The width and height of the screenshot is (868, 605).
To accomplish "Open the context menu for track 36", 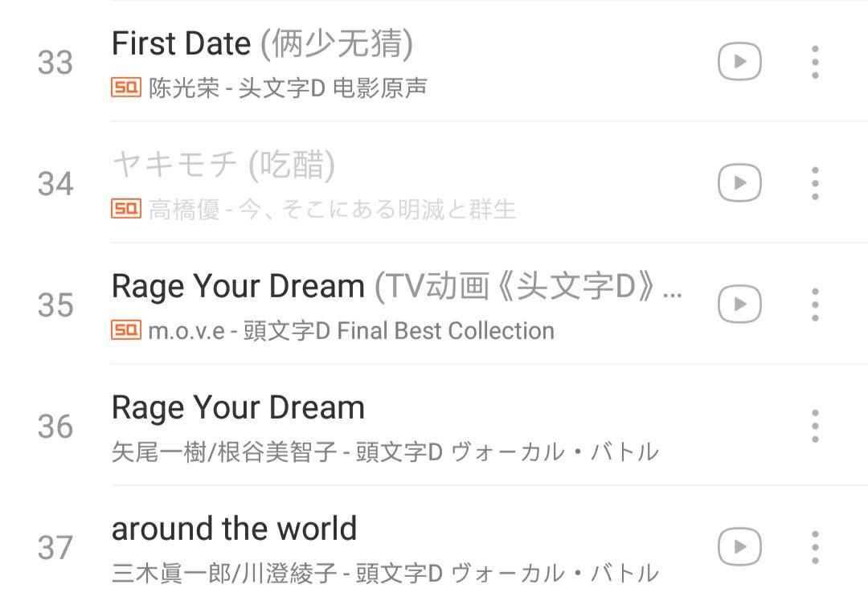I will 814,425.
